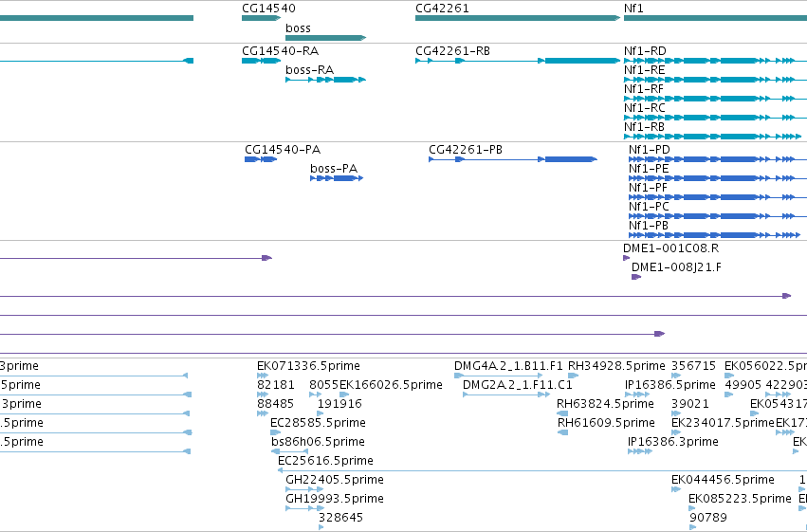Select the Nf1-RB transcript
Image resolution: width=807 pixels, height=532 pixels.
point(713,137)
